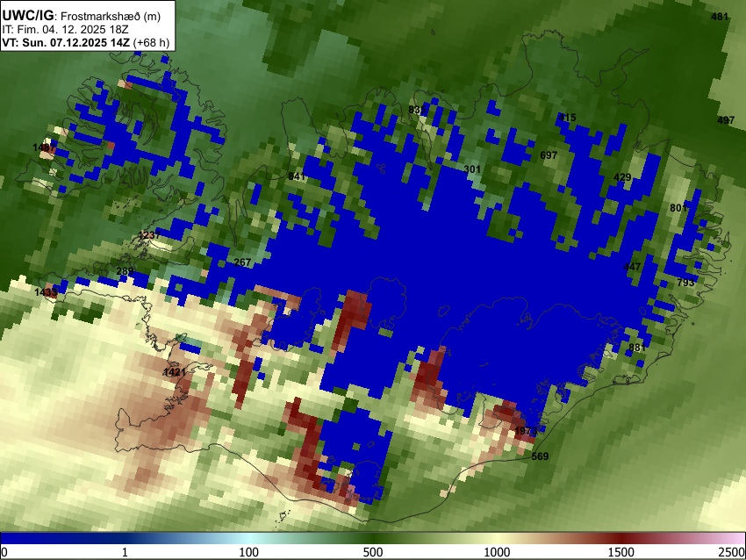Image resolution: width=746 pixels, height=560 pixels.
Task: Click the map value 301
Action: 472,169
